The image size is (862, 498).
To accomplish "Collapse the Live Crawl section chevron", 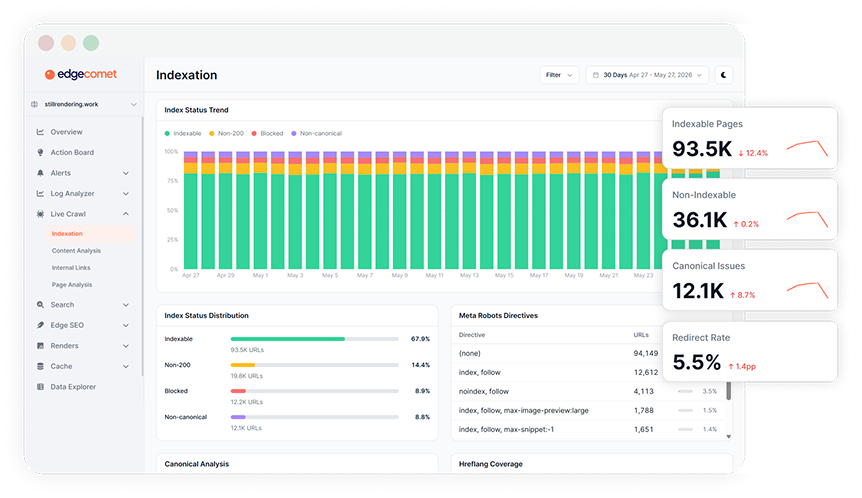I will [x=126, y=214].
